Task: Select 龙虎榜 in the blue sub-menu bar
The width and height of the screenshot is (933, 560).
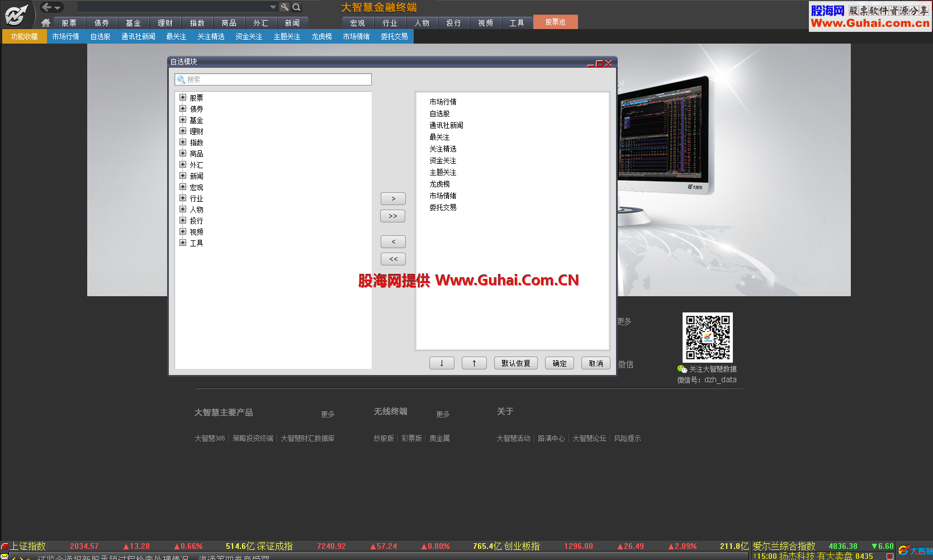Action: coord(321,36)
